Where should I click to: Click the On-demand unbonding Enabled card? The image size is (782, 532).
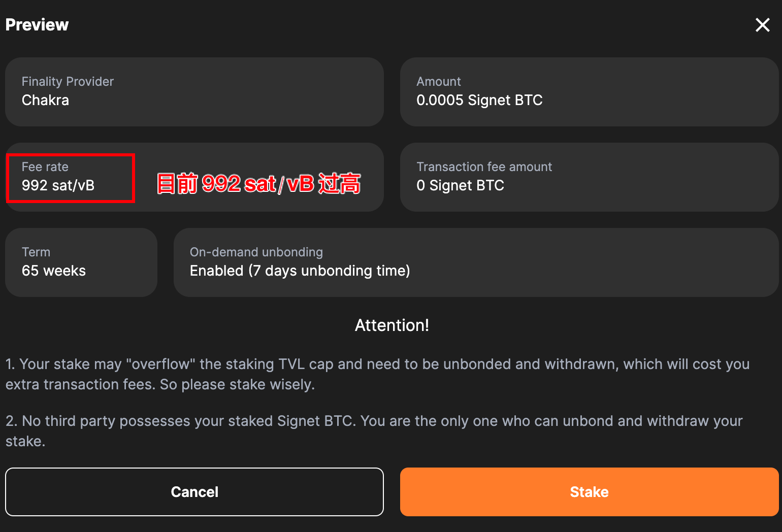pos(476,262)
